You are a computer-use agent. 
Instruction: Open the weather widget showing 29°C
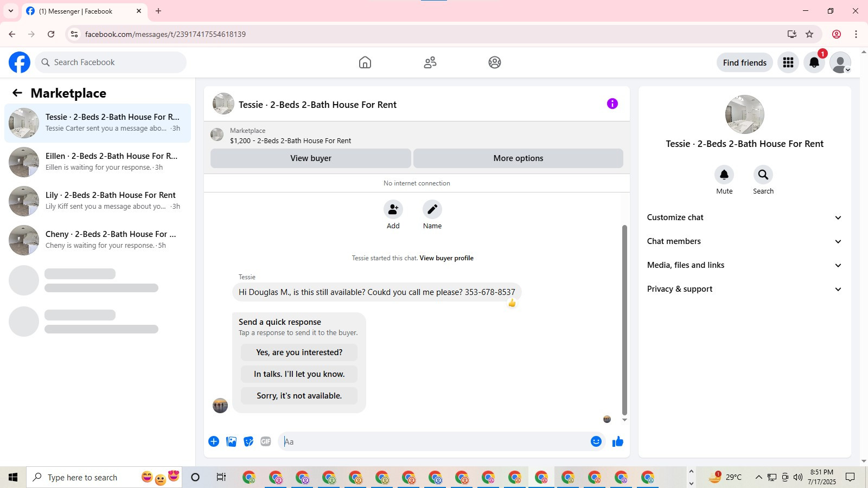click(x=726, y=477)
